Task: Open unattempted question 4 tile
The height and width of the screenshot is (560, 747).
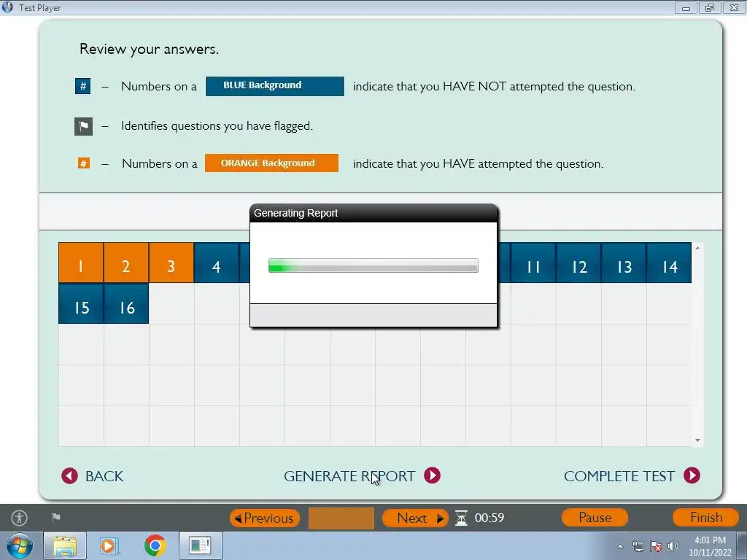Action: click(x=216, y=262)
